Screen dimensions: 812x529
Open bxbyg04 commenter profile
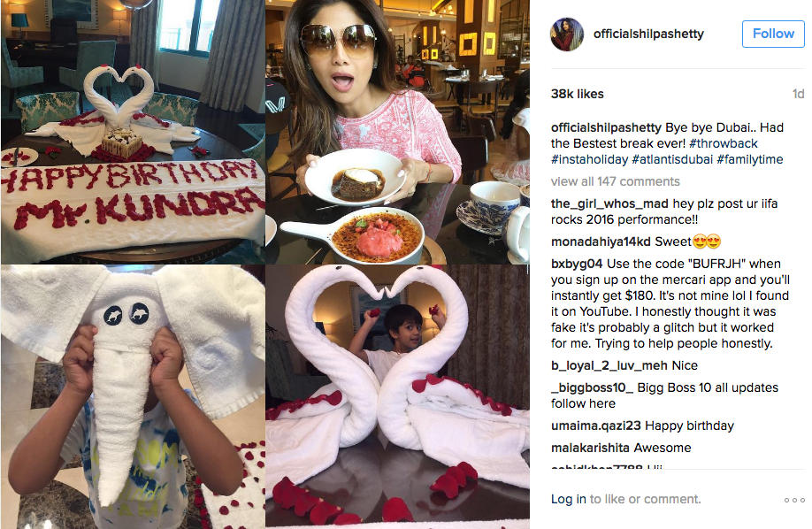tap(577, 264)
